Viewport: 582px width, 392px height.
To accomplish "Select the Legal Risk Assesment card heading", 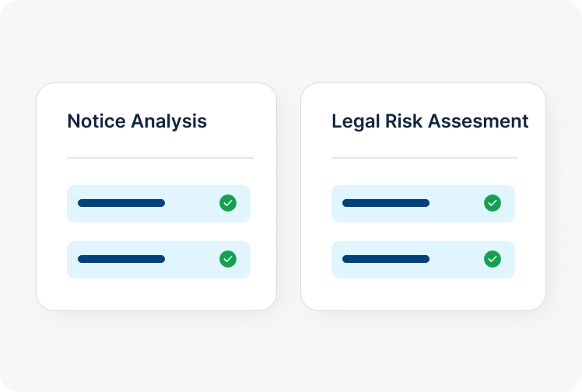I will (429, 121).
